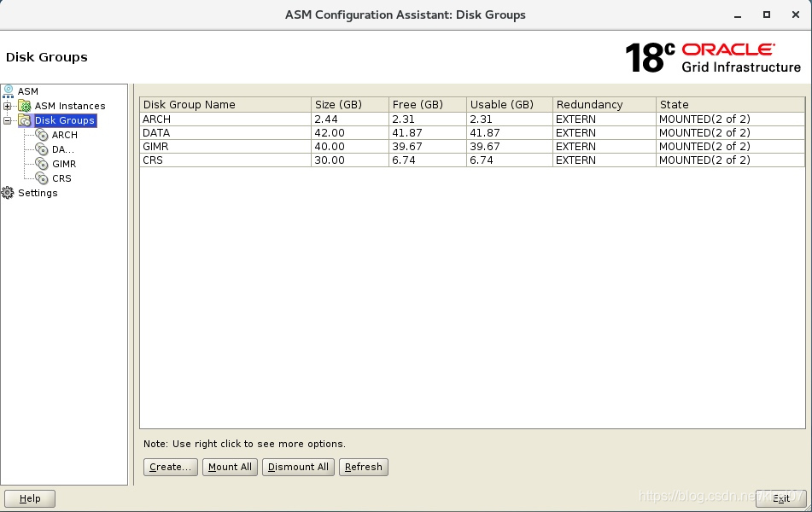Click the ASM root node icon
This screenshot has width=812, height=512.
pos(9,91)
